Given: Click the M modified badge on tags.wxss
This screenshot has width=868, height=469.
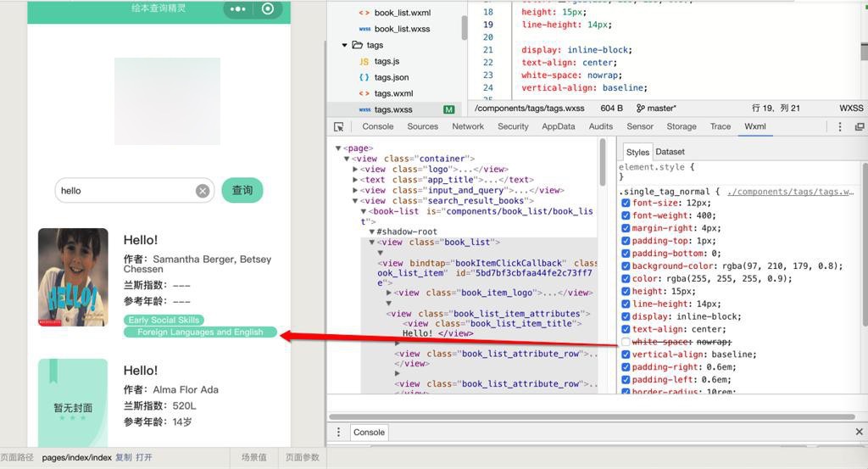Looking at the screenshot, I should tap(449, 109).
